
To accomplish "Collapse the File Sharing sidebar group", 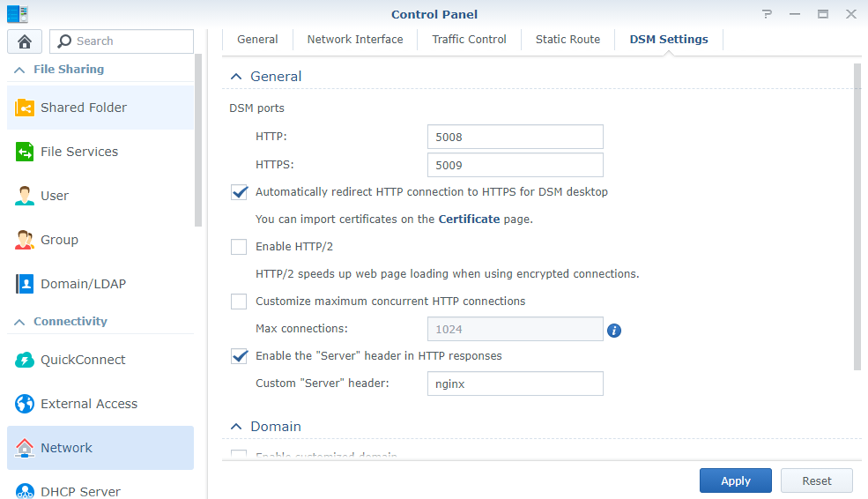I will (x=19, y=70).
